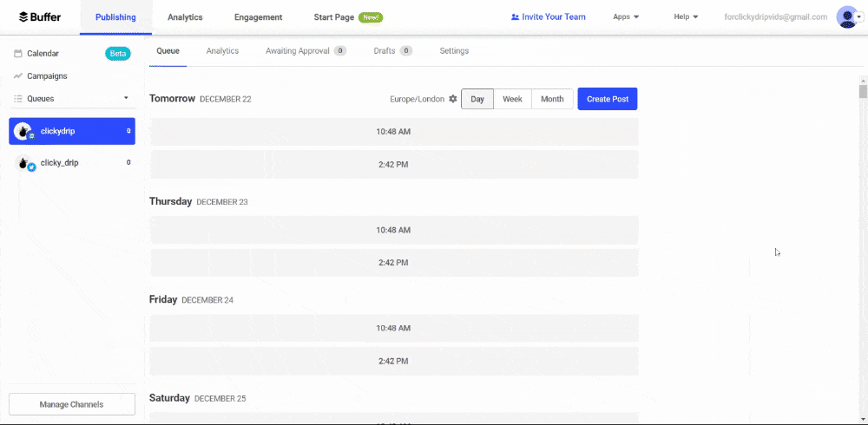The width and height of the screenshot is (868, 425).
Task: Select the Queue sub-tab
Action: pyautogui.click(x=168, y=51)
